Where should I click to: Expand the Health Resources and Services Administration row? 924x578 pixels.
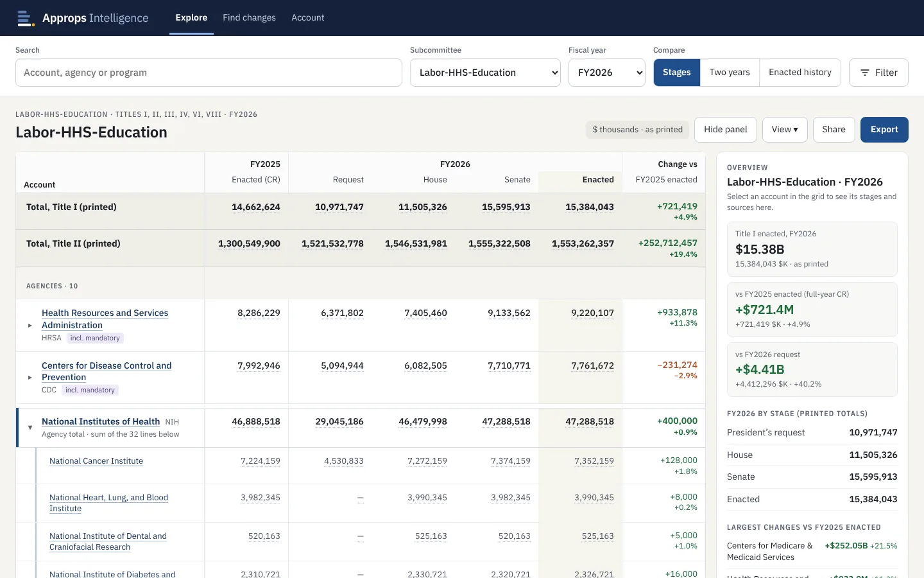[x=30, y=326]
